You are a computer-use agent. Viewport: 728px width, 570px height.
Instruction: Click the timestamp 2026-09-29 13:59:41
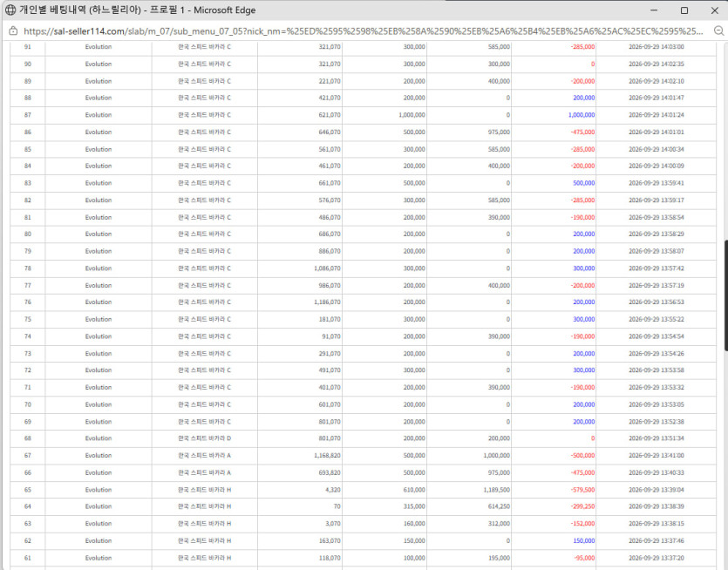pyautogui.click(x=656, y=183)
